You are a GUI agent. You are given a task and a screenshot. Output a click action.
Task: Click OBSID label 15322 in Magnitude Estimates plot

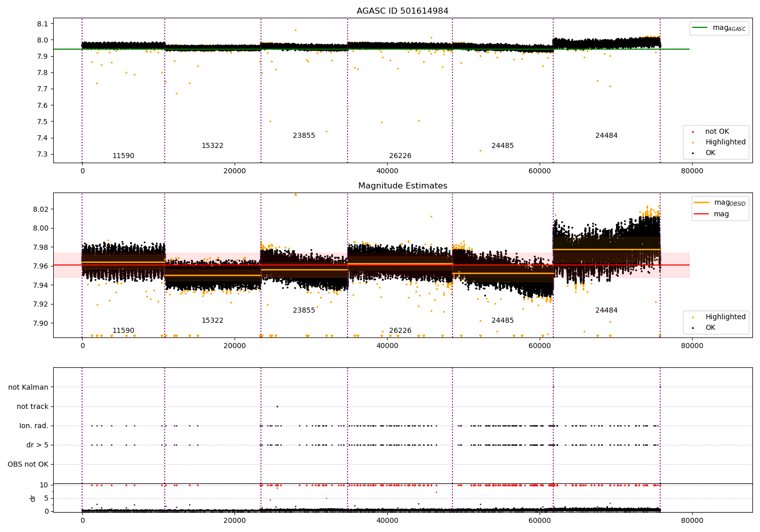[x=212, y=321]
